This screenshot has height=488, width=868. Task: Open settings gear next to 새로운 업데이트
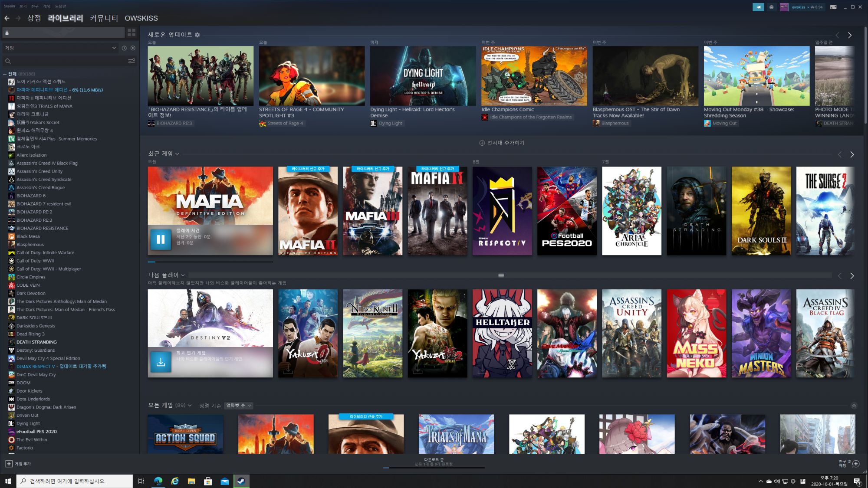(197, 35)
